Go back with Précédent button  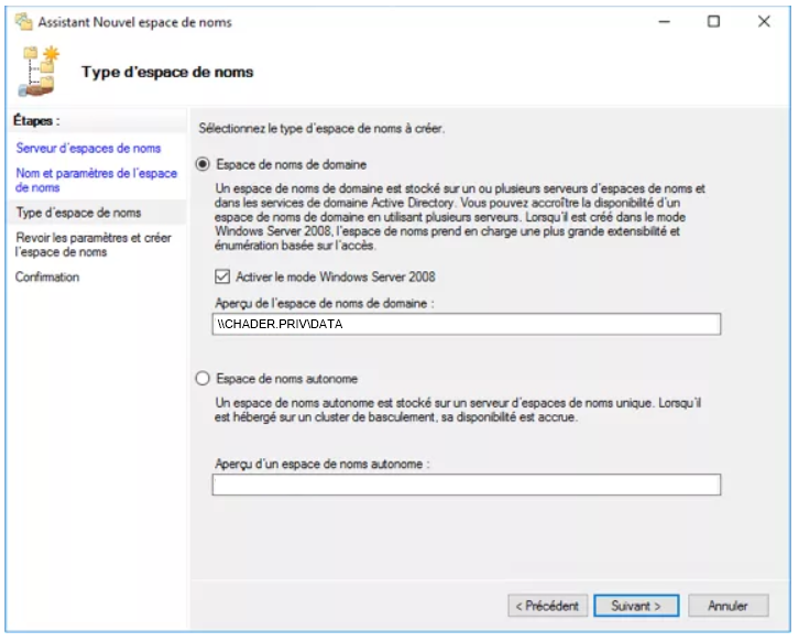coord(548,605)
